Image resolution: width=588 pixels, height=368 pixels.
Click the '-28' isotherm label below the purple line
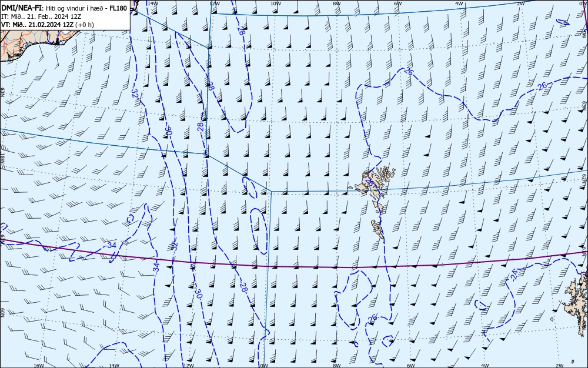tap(244, 287)
